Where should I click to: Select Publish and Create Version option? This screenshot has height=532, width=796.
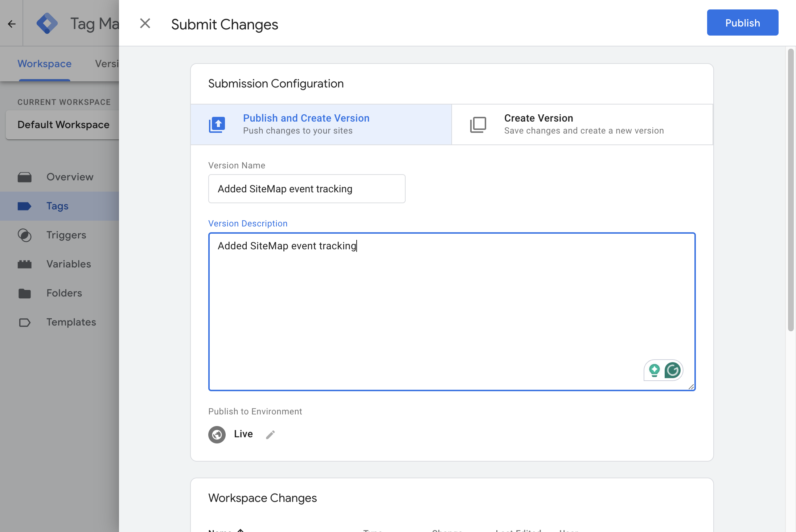(321, 124)
